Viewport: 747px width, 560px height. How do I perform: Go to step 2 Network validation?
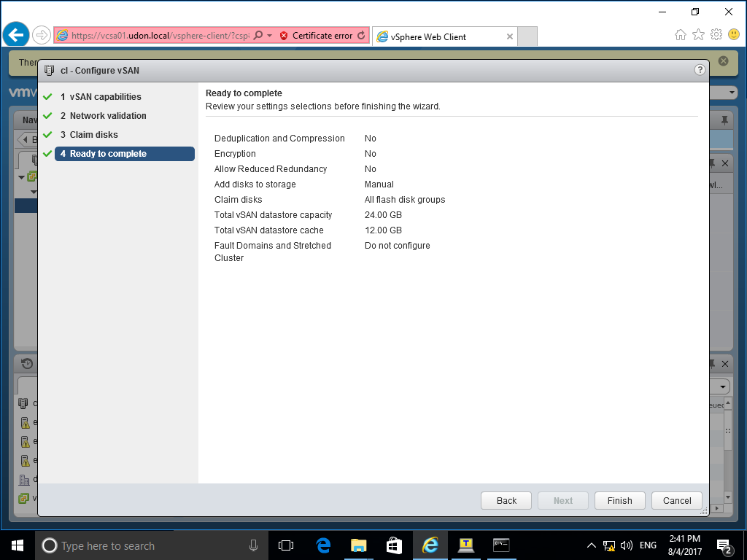pos(108,116)
